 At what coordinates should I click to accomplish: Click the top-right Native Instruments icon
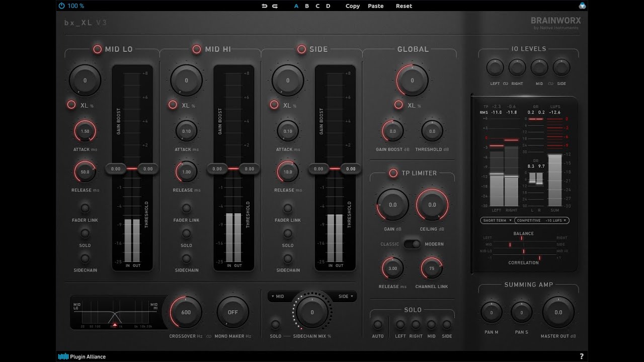click(x=582, y=6)
